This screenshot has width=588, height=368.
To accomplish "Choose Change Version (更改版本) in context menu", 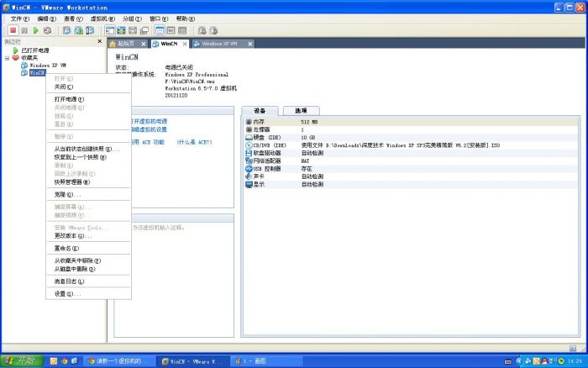I will (x=88, y=236).
